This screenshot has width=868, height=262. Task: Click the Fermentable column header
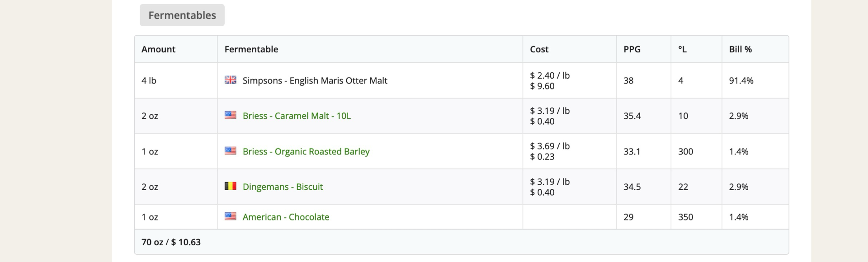click(x=251, y=49)
